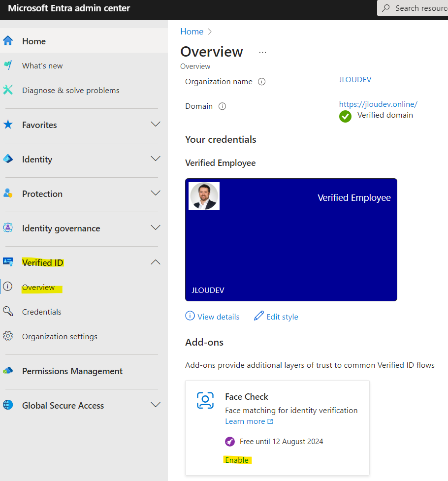Click the Diagnose & solve problems wrench icon
Viewport: 448px width, 481px height.
coord(8,90)
